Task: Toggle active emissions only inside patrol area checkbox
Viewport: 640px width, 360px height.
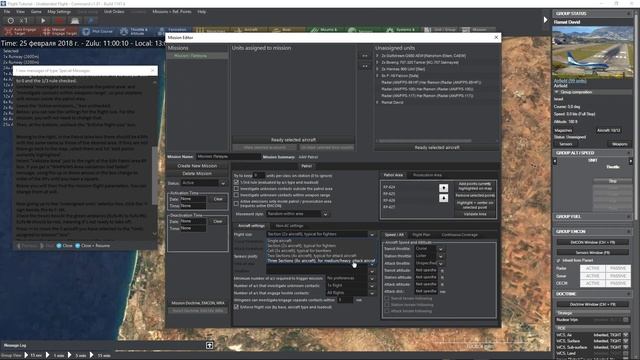Action: (x=236, y=203)
